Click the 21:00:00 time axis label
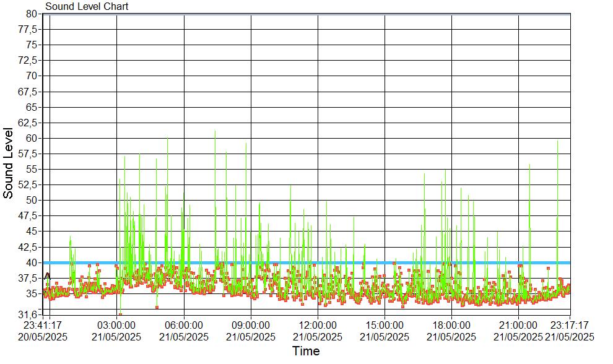 click(518, 326)
